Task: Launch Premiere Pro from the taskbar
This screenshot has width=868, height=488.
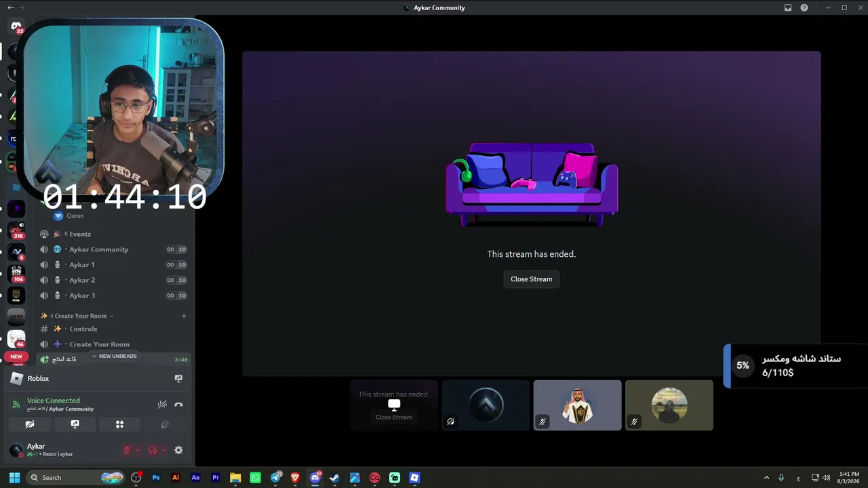Action: 216,478
